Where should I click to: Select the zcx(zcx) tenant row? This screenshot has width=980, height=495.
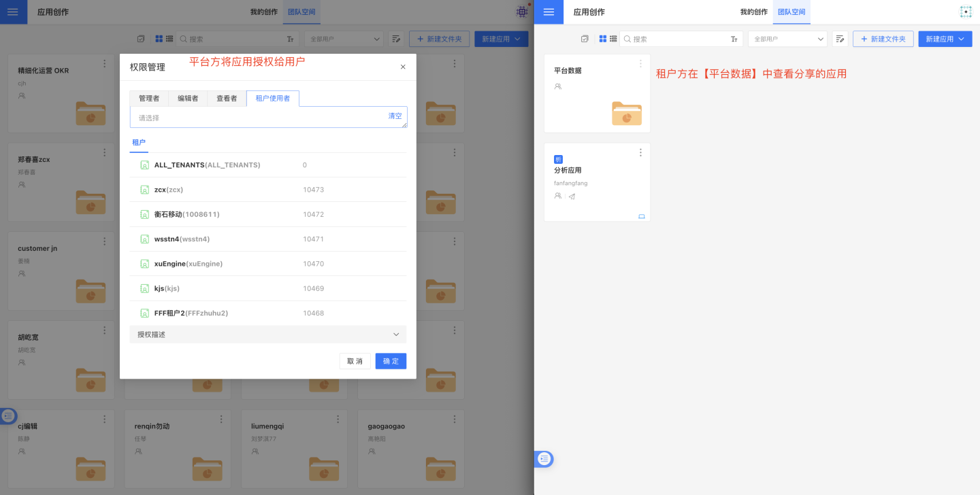coord(268,190)
